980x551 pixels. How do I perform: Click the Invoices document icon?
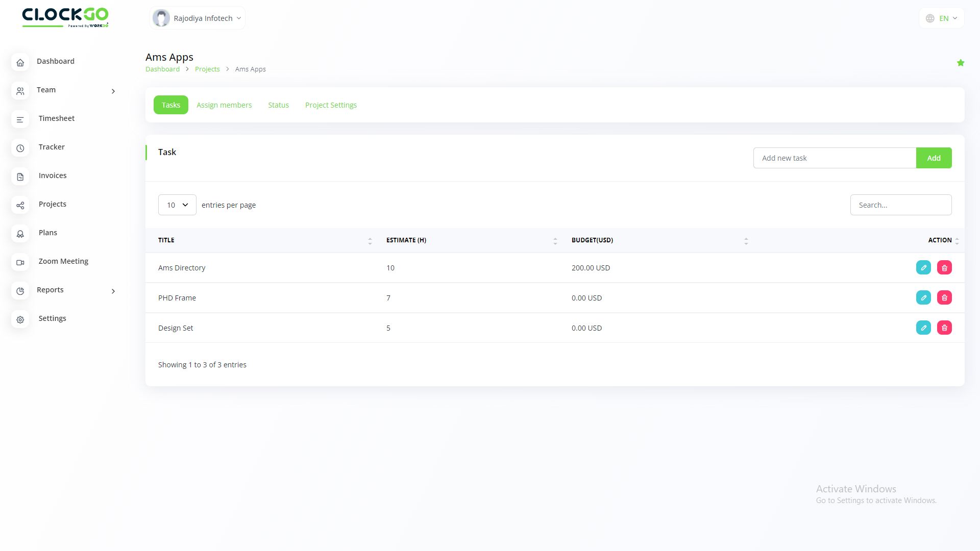[x=20, y=177]
